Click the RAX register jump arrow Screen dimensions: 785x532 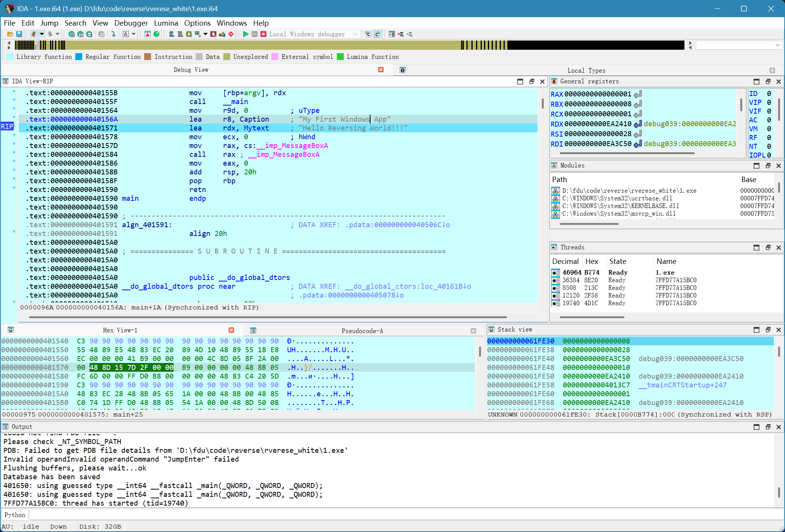point(638,94)
